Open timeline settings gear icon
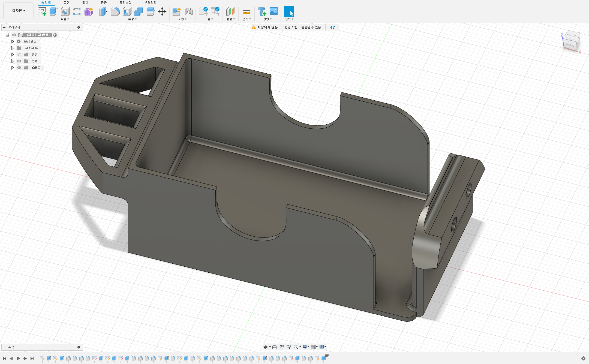The height and width of the screenshot is (364, 589). (583, 358)
